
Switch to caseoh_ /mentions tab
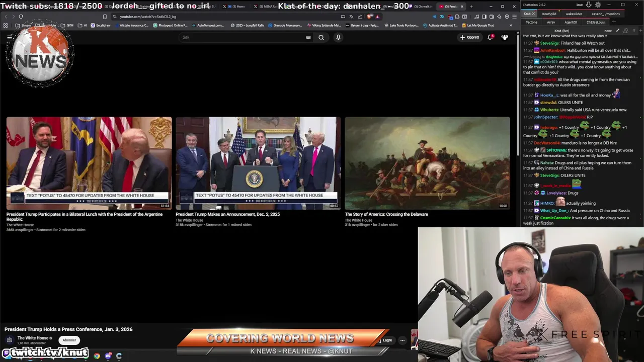605,14
